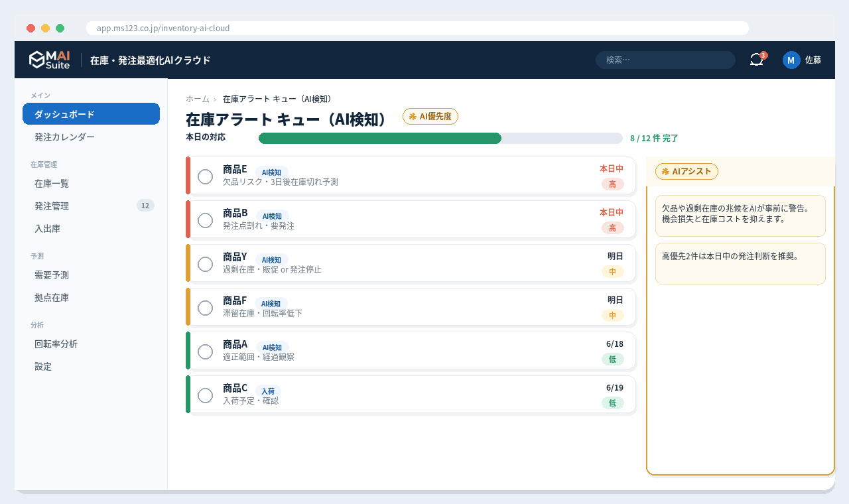Click the header title 在庫・発注最適化AIクラウド

pos(151,60)
